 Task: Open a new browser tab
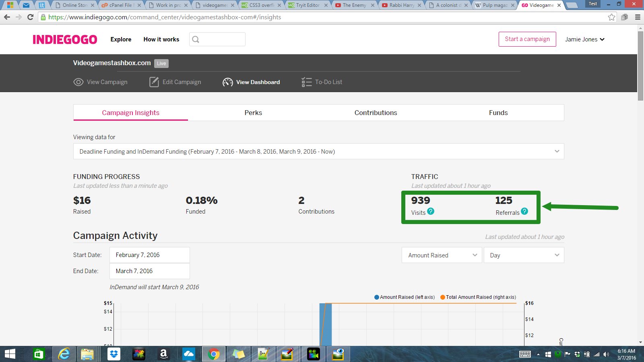click(572, 5)
